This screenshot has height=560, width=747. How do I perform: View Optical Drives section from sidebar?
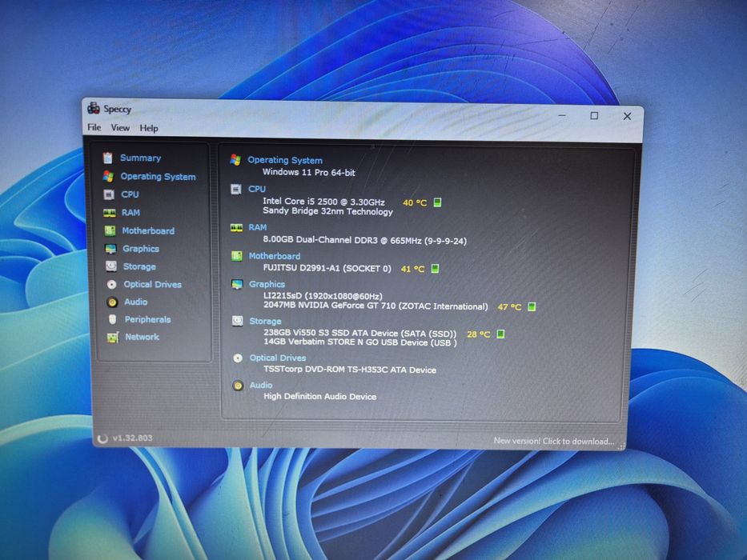click(x=152, y=284)
